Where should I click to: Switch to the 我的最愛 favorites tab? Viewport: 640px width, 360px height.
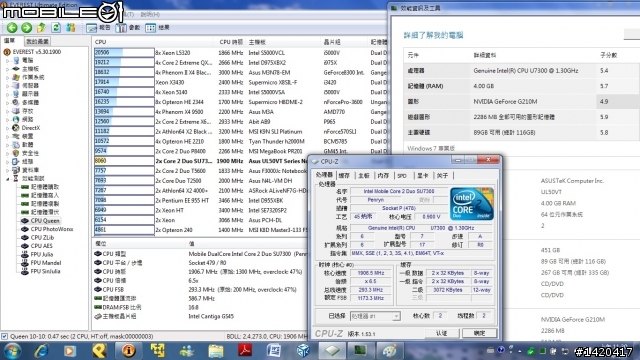click(38, 41)
